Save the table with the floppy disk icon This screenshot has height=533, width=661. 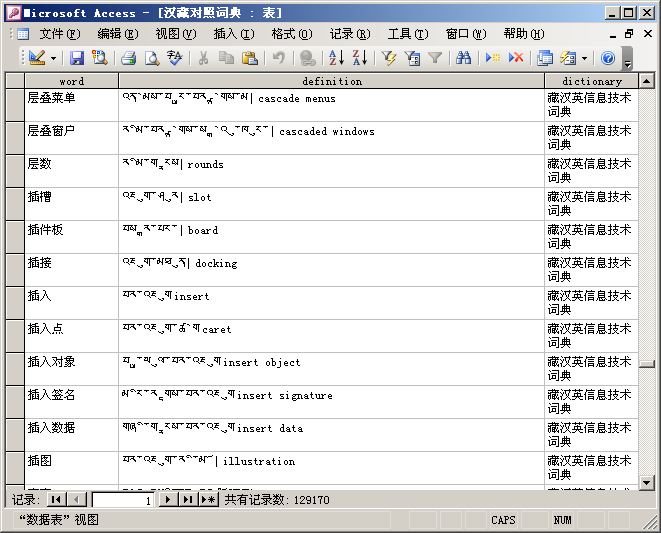tap(76, 58)
